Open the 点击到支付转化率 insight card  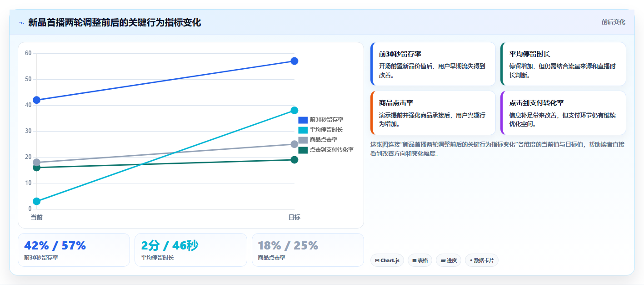click(564, 113)
